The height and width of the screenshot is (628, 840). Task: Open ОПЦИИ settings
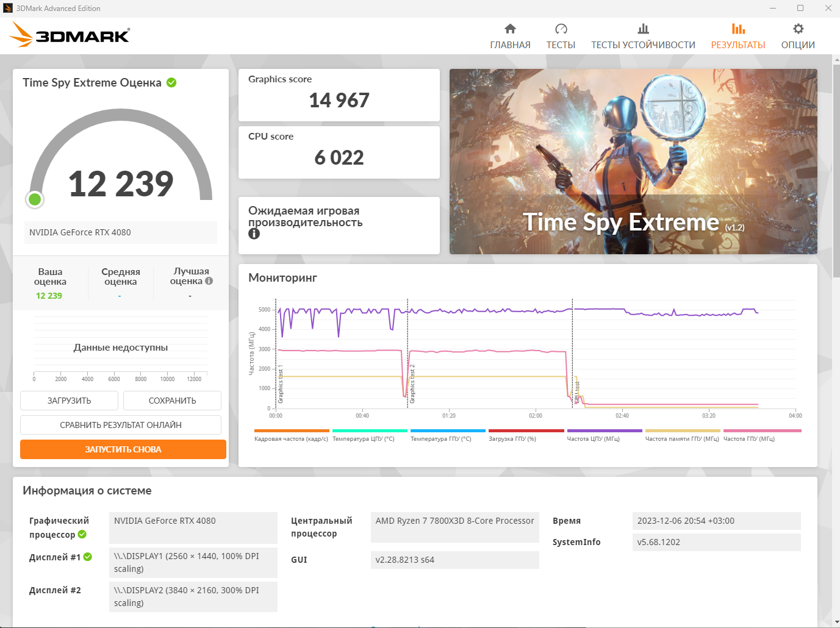(798, 37)
